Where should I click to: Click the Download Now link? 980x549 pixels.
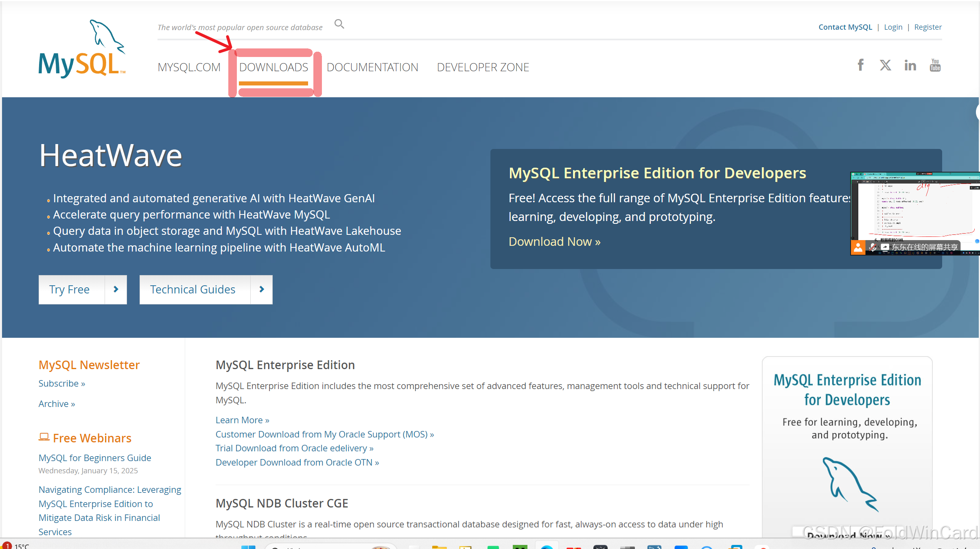click(x=554, y=242)
